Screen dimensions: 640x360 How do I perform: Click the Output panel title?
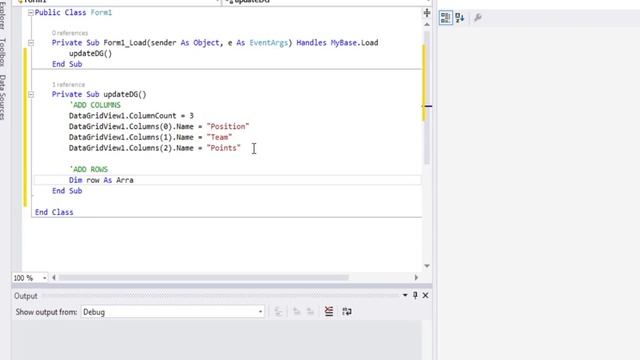(26, 296)
